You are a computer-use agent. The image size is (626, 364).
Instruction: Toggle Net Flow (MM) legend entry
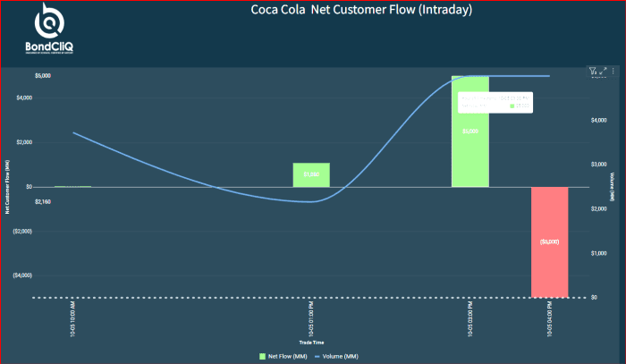tap(283, 357)
